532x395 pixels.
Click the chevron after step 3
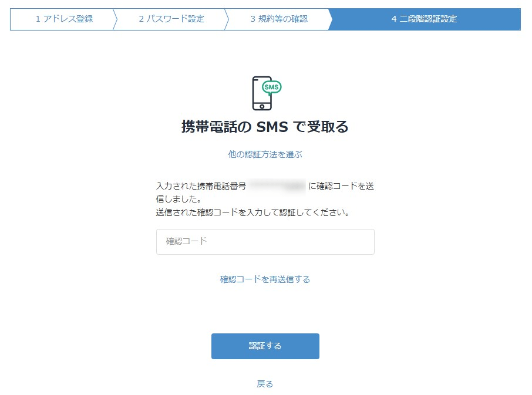[330, 19]
